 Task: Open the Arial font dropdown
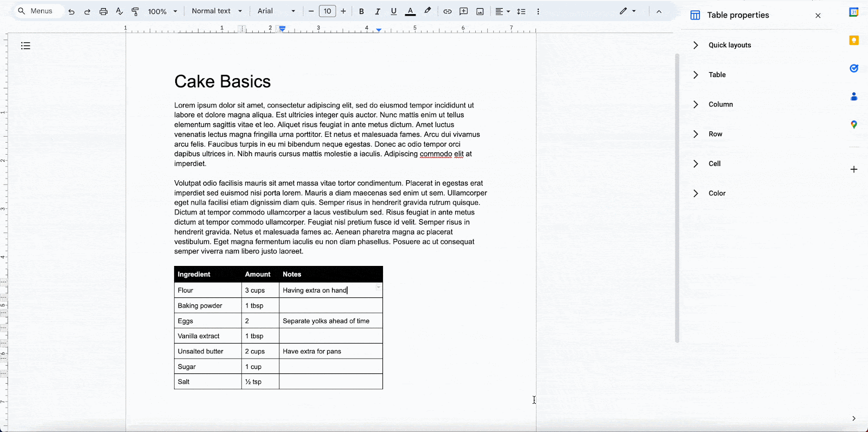coord(276,11)
